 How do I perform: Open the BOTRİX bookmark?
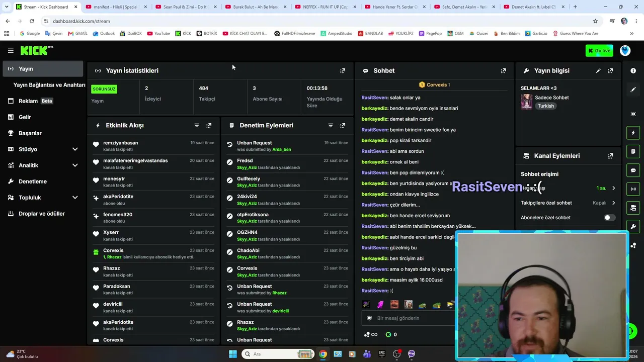(207, 34)
